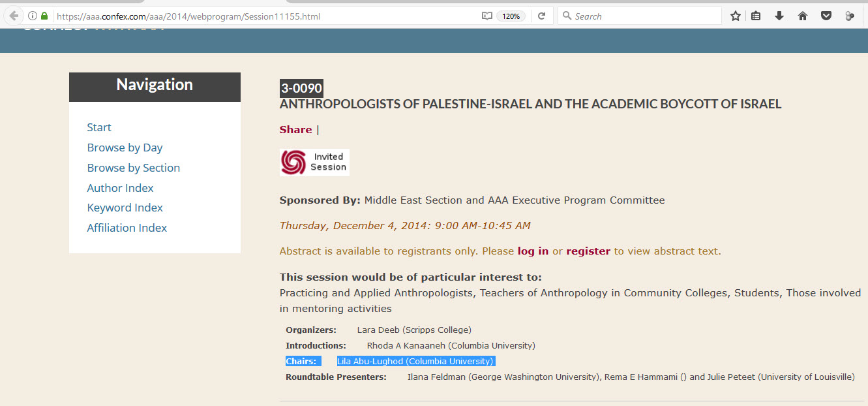Select the Author Index navigation entry

pos(120,187)
